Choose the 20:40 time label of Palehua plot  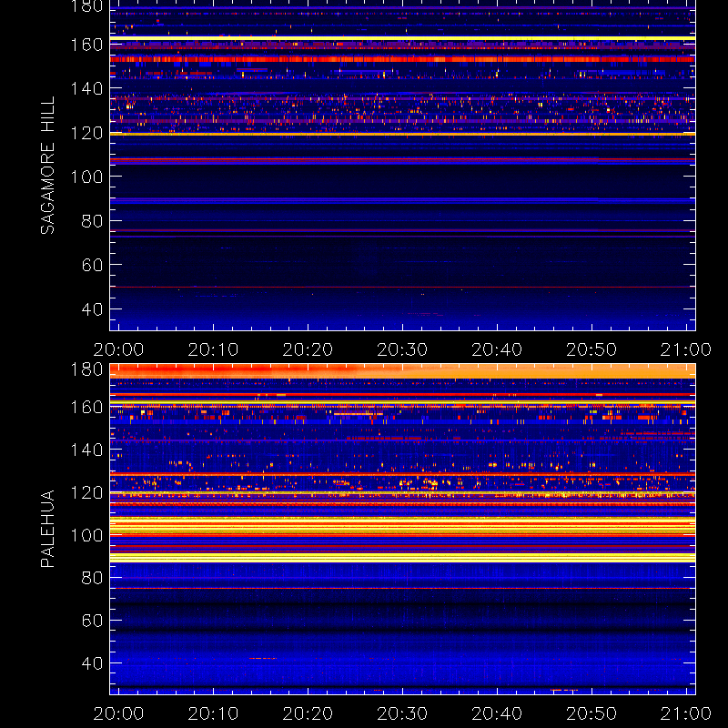(x=497, y=713)
